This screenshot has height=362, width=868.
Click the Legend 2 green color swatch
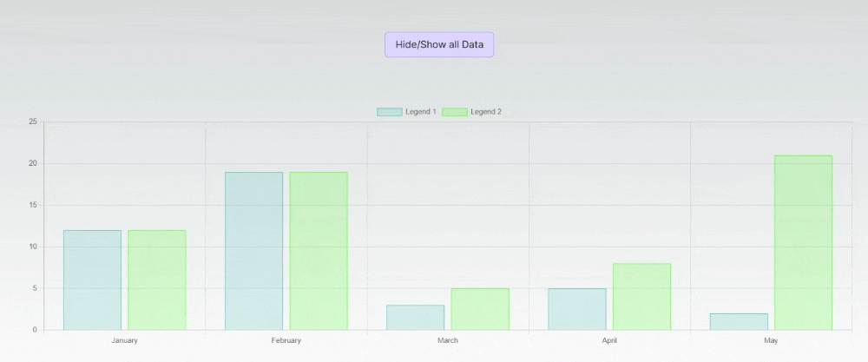[455, 112]
